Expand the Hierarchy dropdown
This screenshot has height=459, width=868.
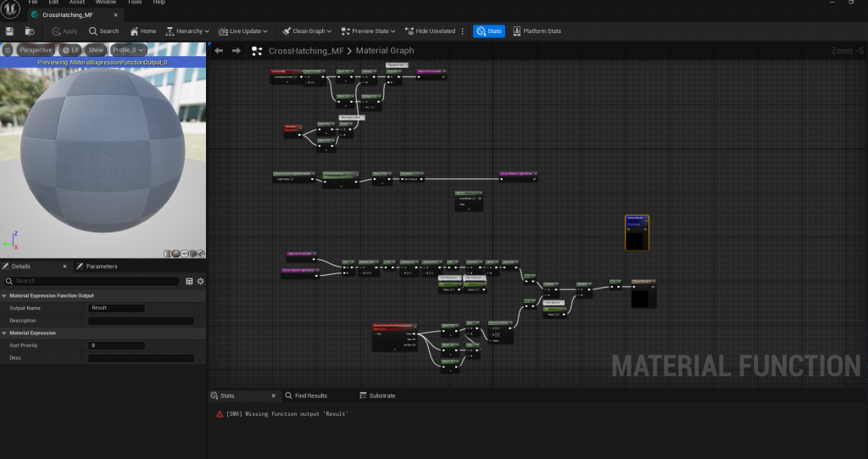tap(187, 31)
